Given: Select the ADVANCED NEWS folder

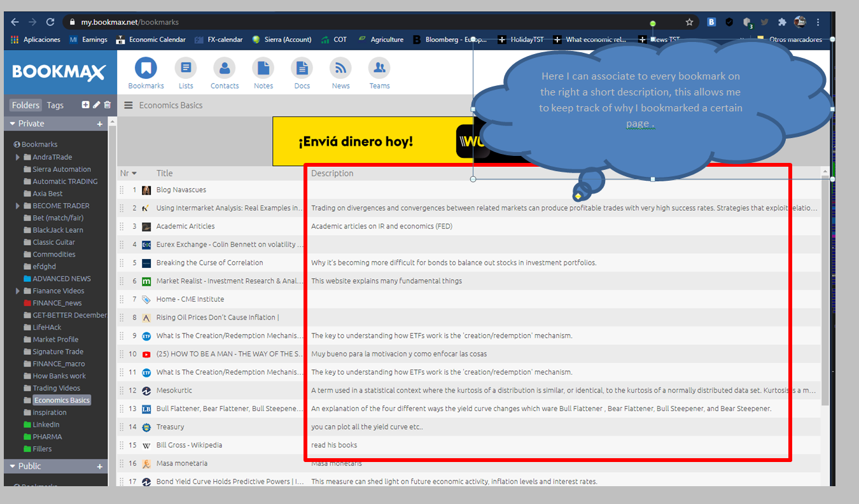Looking at the screenshot, I should pyautogui.click(x=62, y=279).
